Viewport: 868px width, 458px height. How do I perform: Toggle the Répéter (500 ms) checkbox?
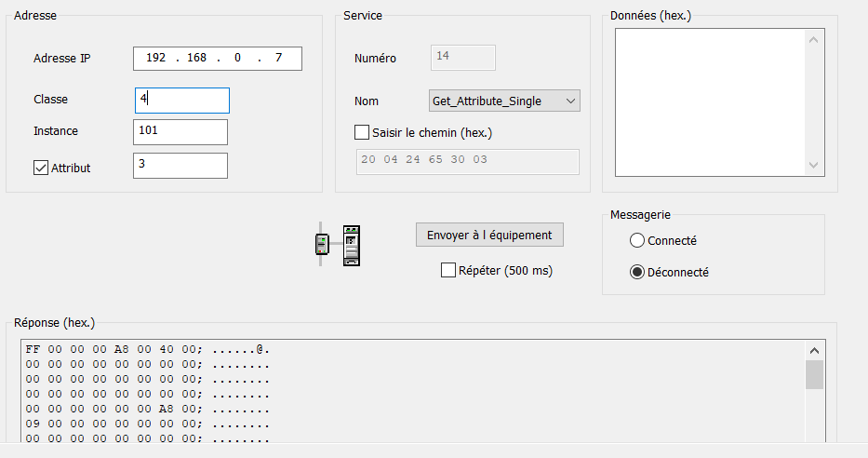click(x=448, y=271)
